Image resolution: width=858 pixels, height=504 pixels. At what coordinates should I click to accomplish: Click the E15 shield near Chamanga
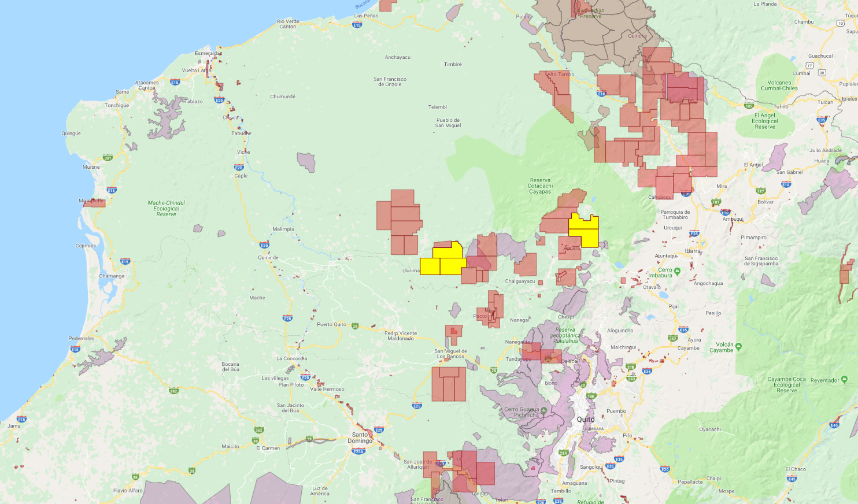tap(125, 262)
